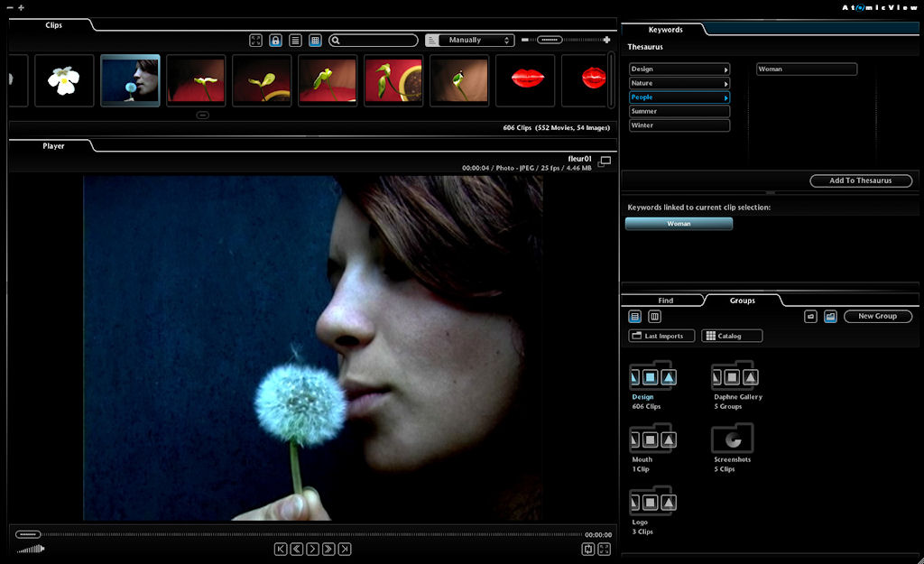Viewport: 924px width, 564px height.
Task: Create a group with New Group button
Action: coord(877,317)
